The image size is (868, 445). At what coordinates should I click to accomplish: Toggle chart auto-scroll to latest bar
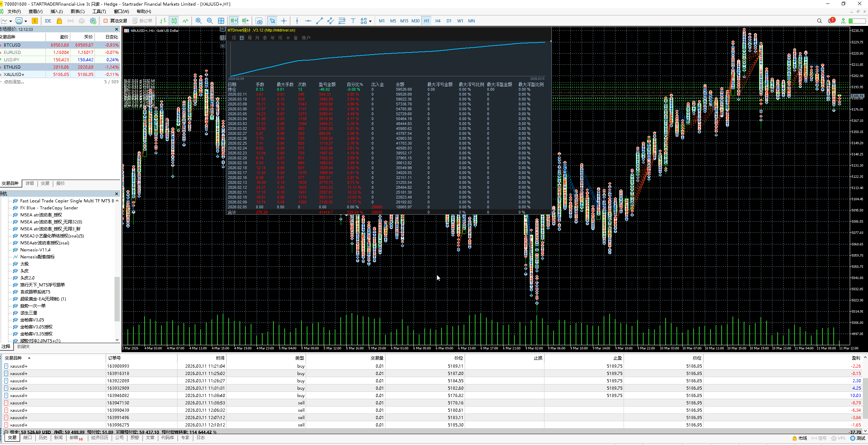click(234, 21)
